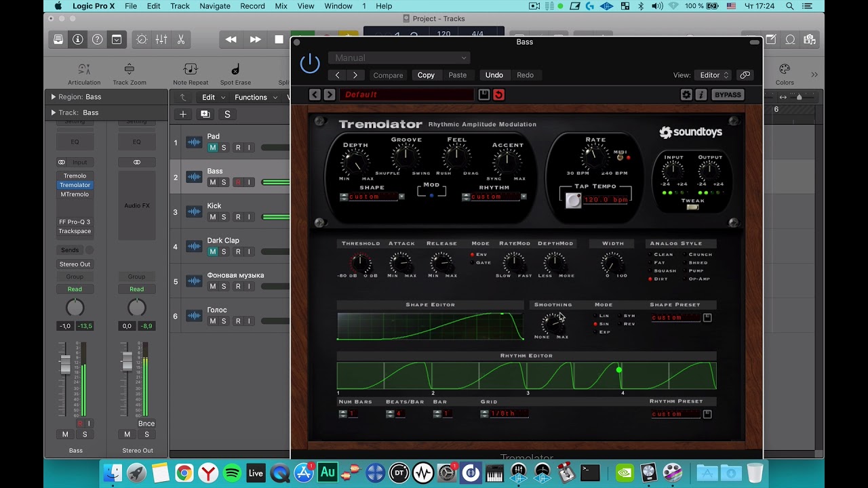Load next Soundtoys preset arrow
This screenshot has width=868, height=488.
tap(329, 95)
